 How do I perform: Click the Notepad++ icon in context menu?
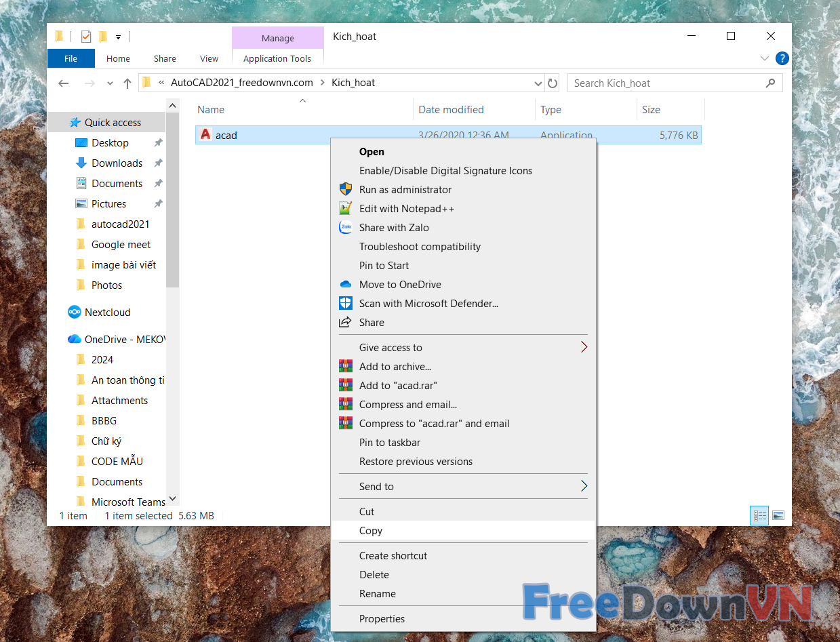[x=346, y=209]
